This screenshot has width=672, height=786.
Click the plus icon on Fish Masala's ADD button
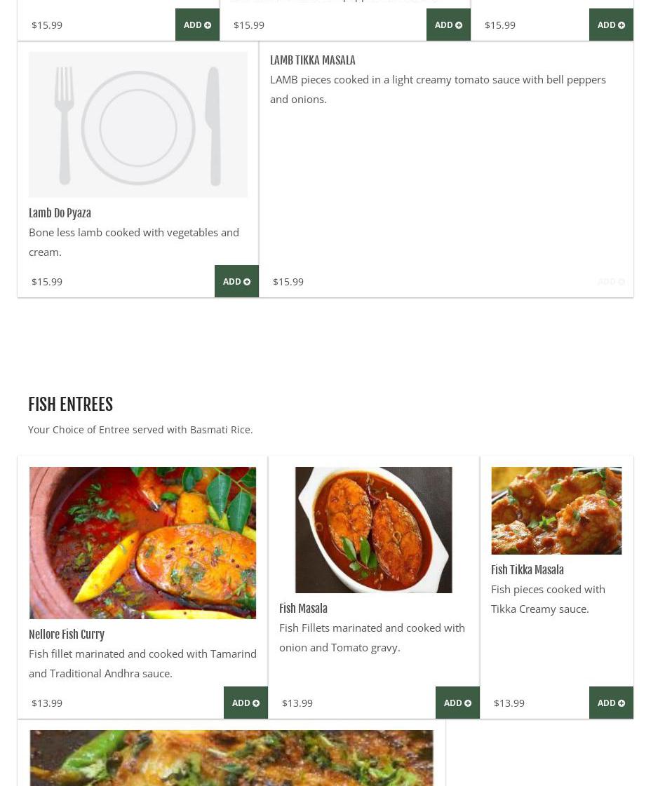(x=468, y=703)
